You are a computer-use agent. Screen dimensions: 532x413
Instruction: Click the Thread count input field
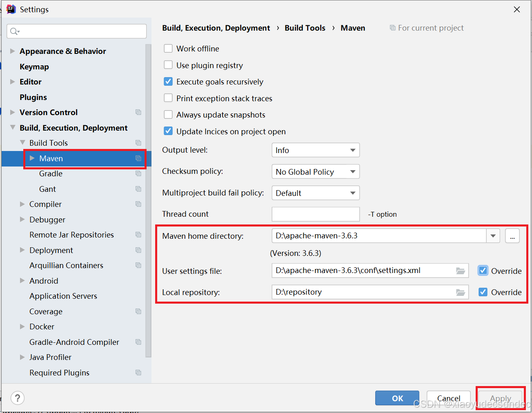coord(316,214)
